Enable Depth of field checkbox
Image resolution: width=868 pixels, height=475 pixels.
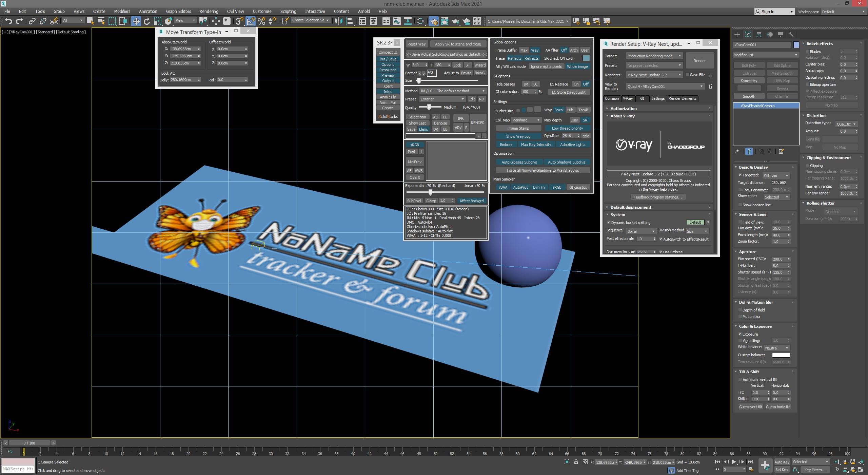740,310
